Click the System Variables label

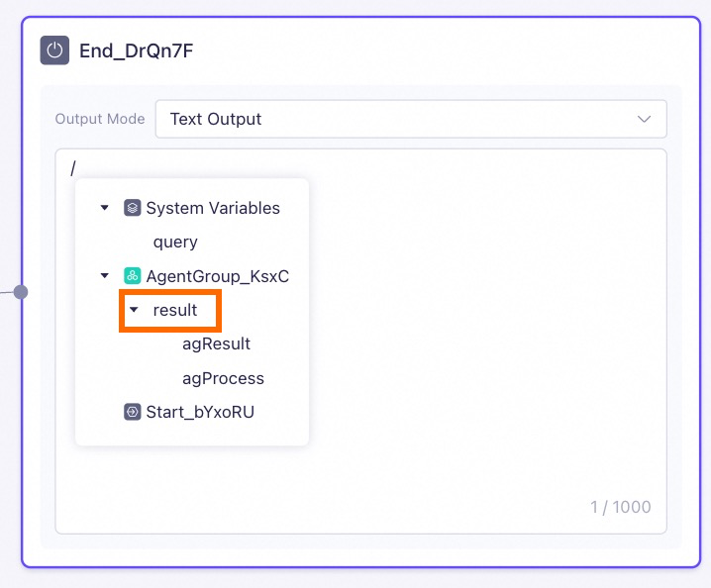click(x=213, y=208)
